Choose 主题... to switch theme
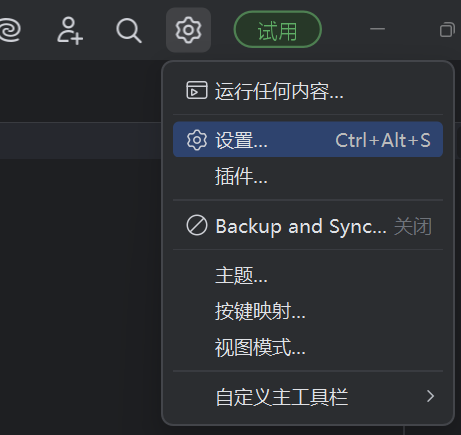Viewport: 461px width, 435px height. (308, 276)
